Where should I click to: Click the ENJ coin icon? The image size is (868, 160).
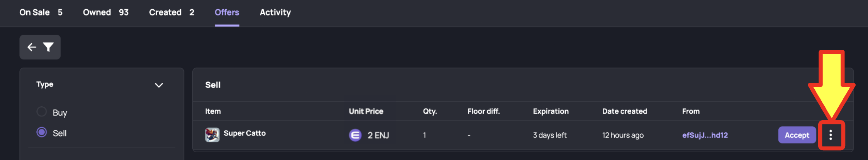point(355,135)
